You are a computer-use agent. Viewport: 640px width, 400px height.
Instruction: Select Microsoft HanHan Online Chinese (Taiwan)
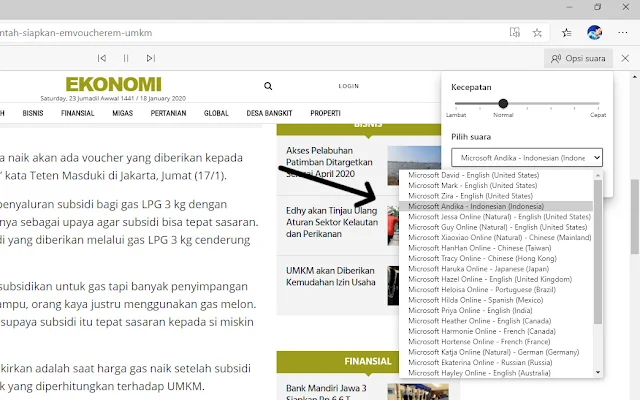tap(496, 248)
